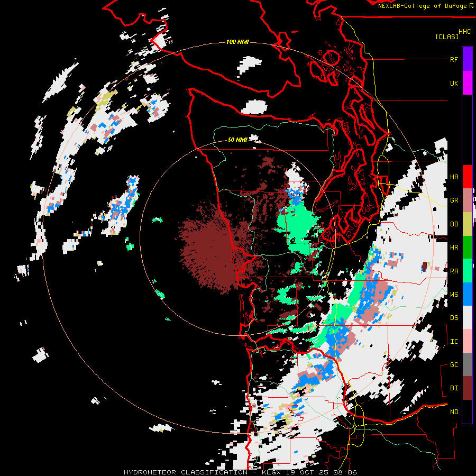Click the UK legend label
Image resolution: width=476 pixels, height=476 pixels.
pyautogui.click(x=454, y=83)
